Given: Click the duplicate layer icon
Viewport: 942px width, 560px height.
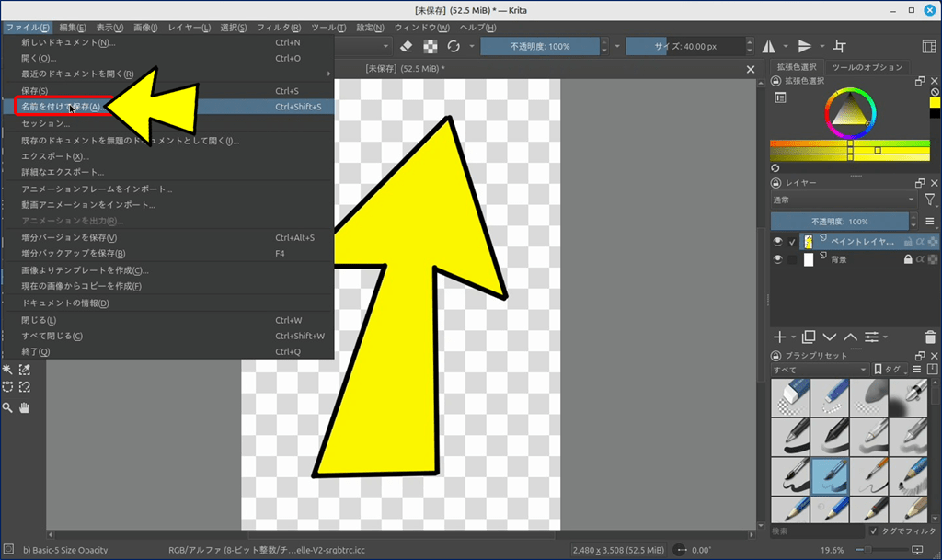Looking at the screenshot, I should click(809, 337).
